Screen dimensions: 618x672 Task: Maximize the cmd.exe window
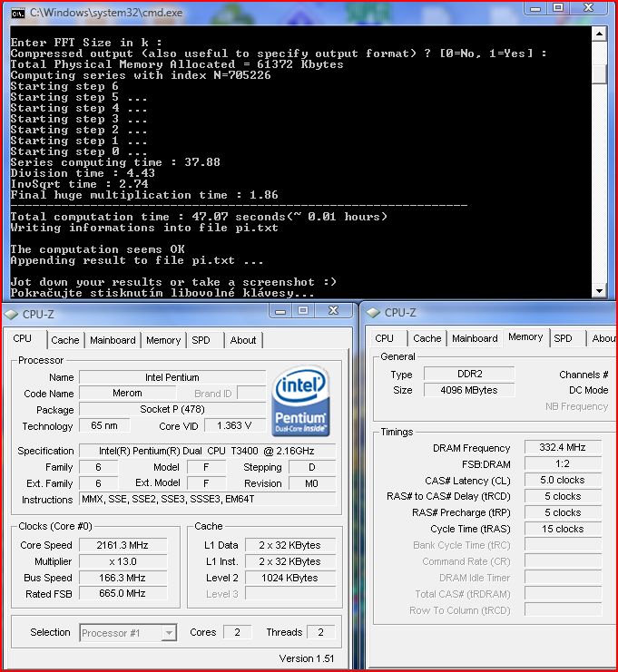pyautogui.click(x=558, y=8)
